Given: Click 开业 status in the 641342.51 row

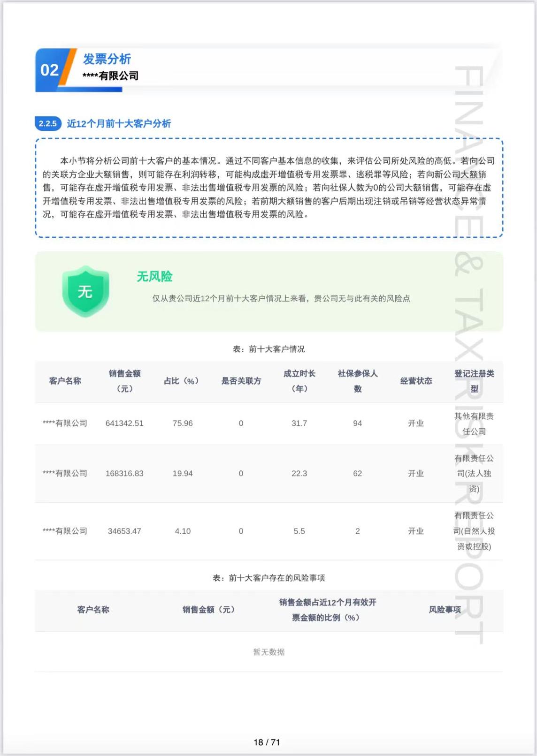Looking at the screenshot, I should click(x=416, y=423).
